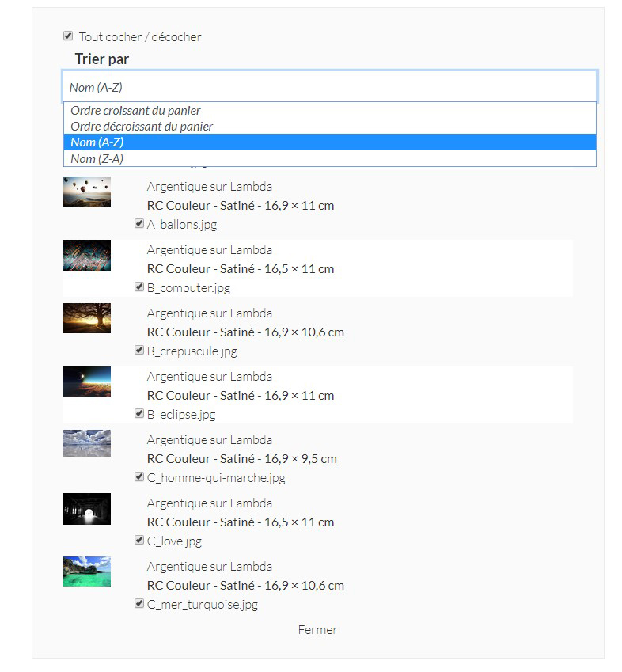The width and height of the screenshot is (622, 672).
Task: Deselect the B_eclipse.jpg checkbox
Action: tap(139, 414)
